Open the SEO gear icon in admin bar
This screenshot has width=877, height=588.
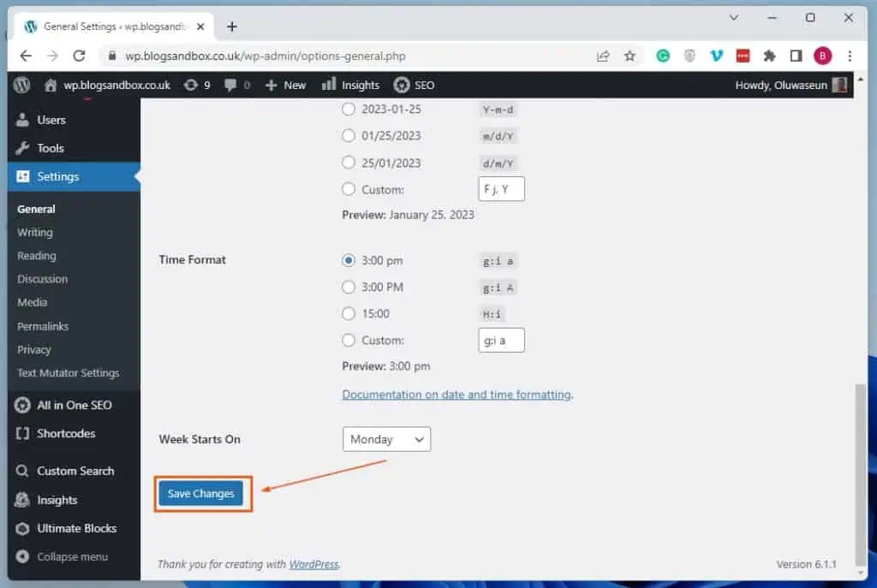click(401, 85)
